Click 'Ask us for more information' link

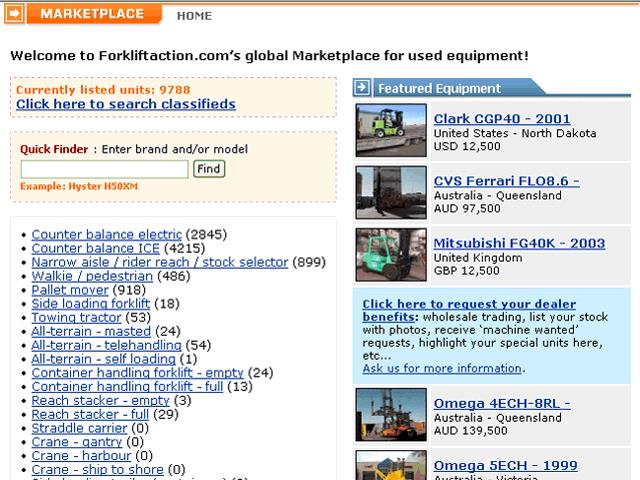[x=442, y=369]
